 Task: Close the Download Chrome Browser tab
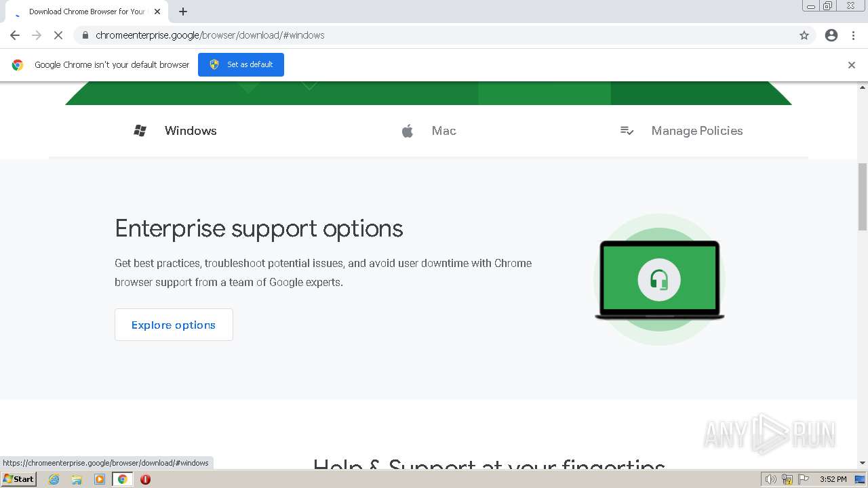point(157,12)
